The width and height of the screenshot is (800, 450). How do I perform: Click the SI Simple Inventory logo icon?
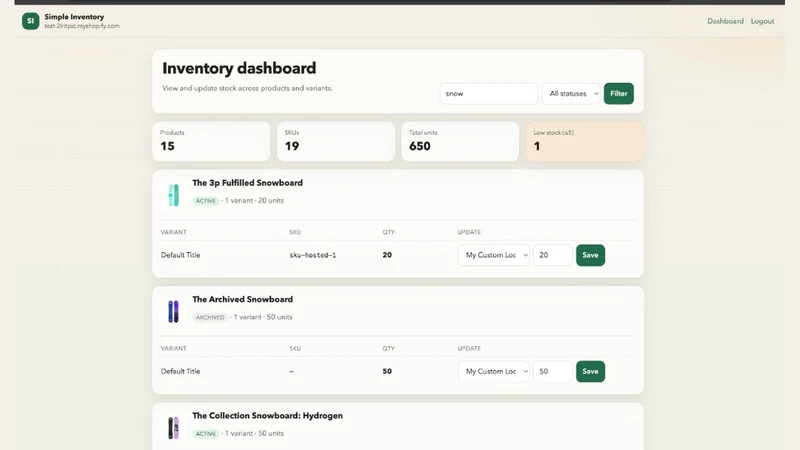31,21
